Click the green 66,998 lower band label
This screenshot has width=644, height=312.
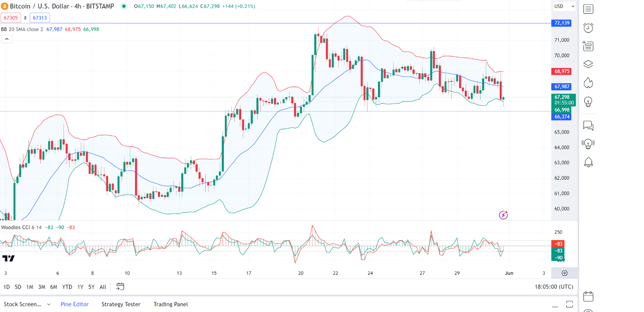tap(562, 110)
